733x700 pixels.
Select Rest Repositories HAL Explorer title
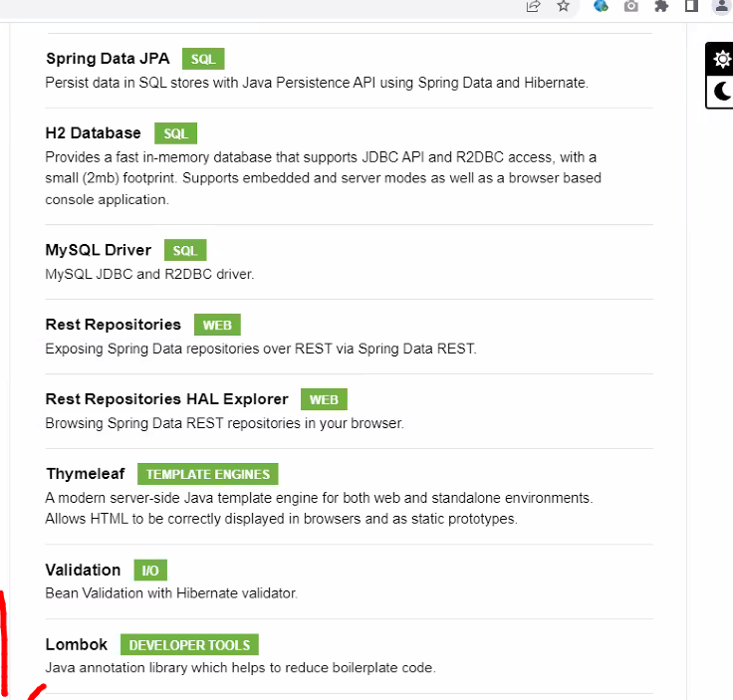click(167, 399)
